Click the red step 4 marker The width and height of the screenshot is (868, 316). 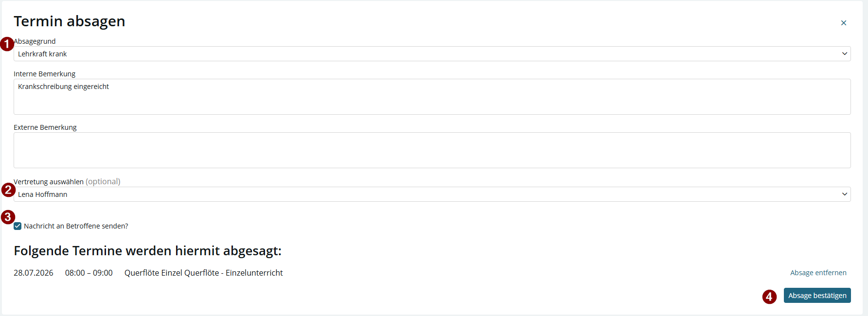(769, 297)
